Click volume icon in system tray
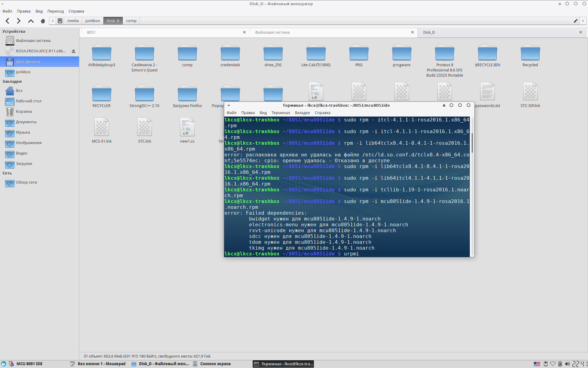Image resolution: width=588 pixels, height=368 pixels. tap(567, 364)
